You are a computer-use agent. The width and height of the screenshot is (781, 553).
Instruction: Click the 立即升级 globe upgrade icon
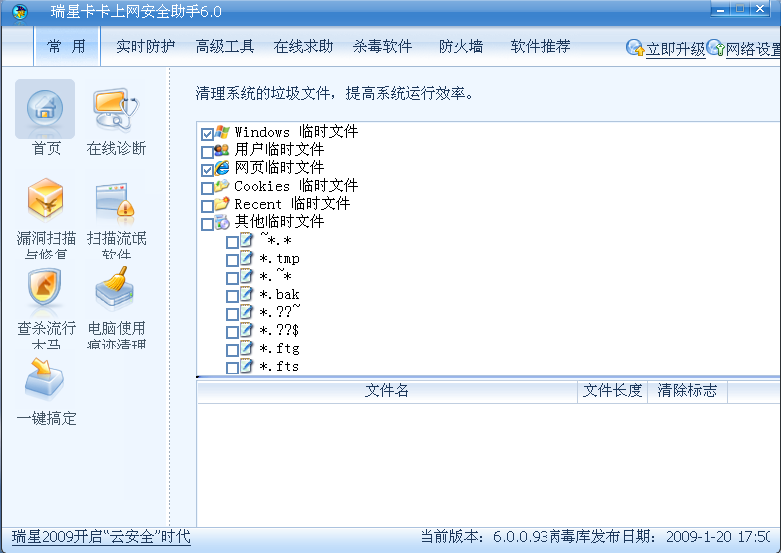click(x=635, y=48)
